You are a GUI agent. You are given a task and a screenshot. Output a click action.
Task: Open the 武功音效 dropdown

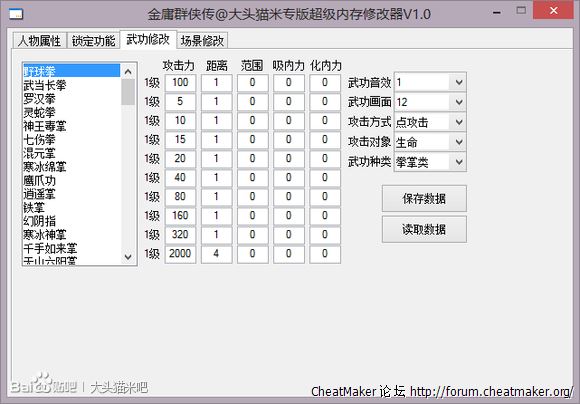[459, 83]
